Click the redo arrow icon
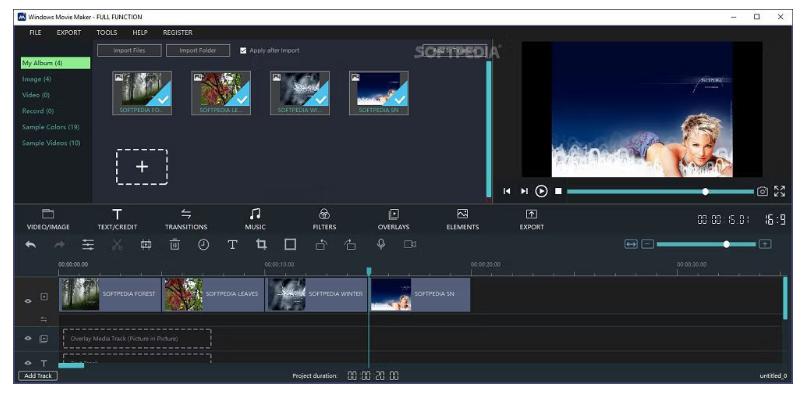The height and width of the screenshot is (400, 806). point(60,245)
